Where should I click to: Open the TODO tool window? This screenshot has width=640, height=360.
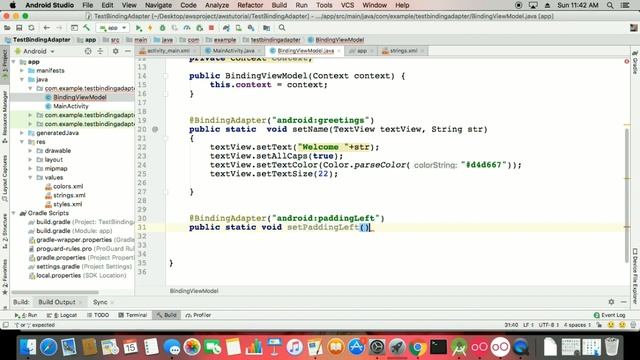[x=98, y=315]
